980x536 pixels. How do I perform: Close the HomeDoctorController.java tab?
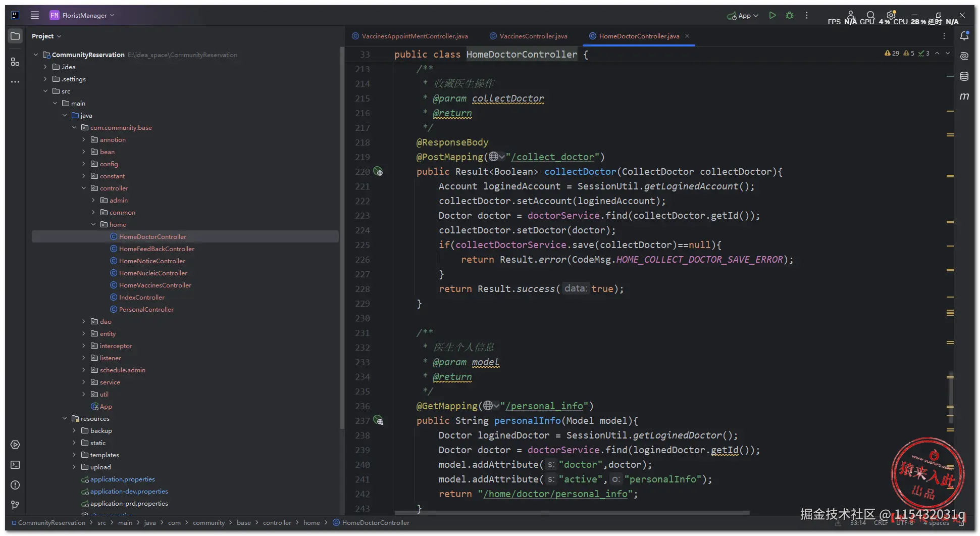click(687, 36)
